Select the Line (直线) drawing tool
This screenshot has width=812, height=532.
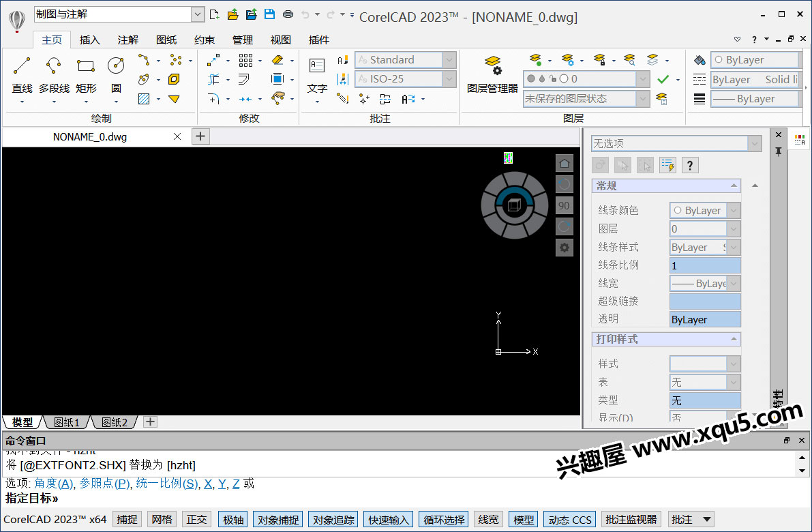(22, 74)
